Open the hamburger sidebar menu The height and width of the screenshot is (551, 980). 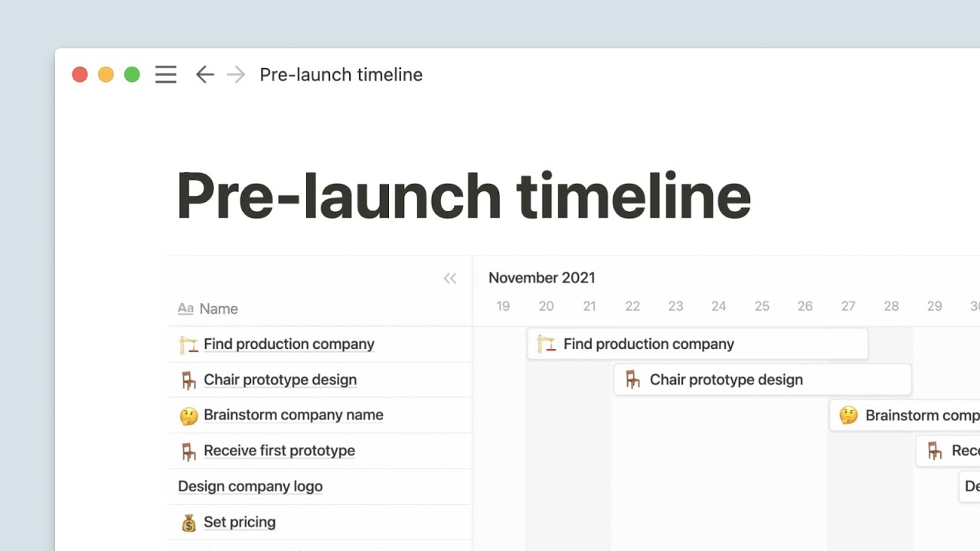[x=165, y=74]
